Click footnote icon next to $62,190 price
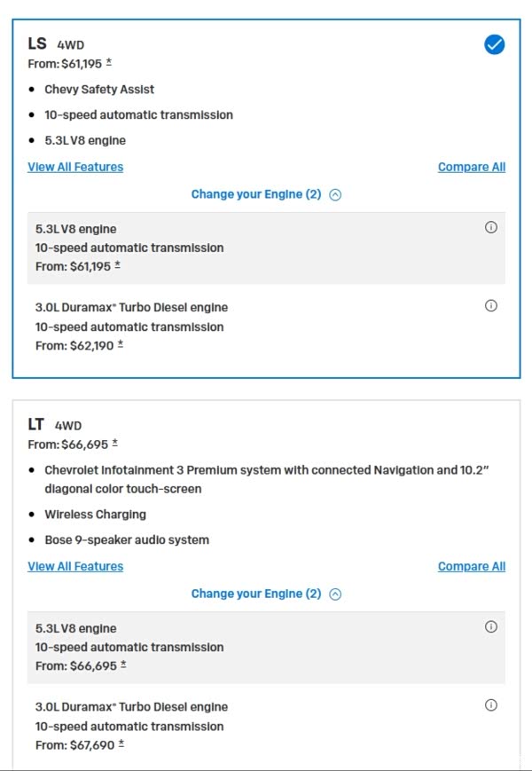The image size is (532, 771). click(120, 345)
